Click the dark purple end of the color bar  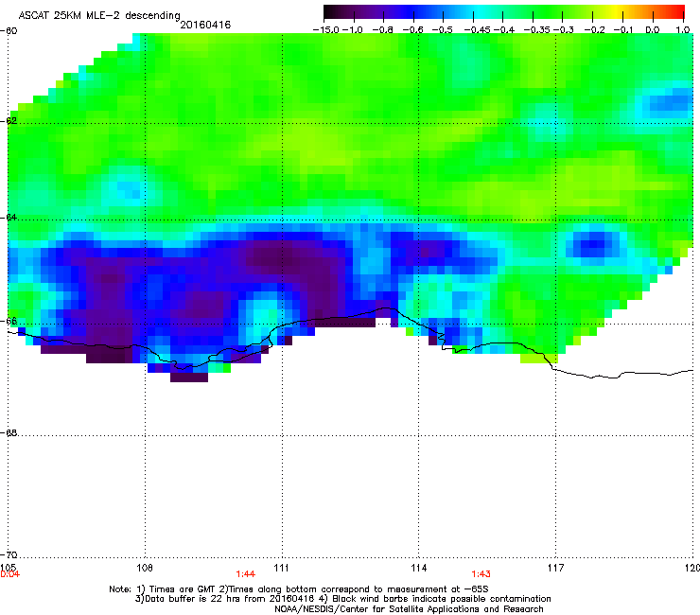click(x=330, y=12)
